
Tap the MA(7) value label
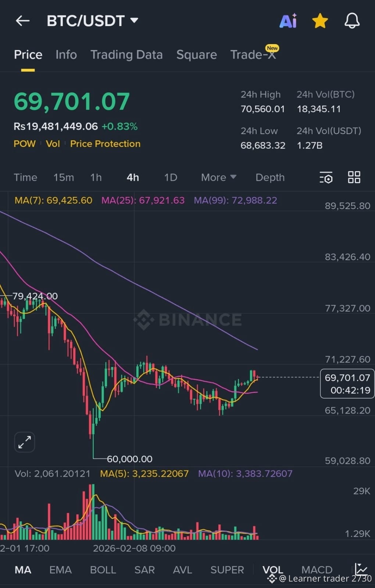click(53, 200)
